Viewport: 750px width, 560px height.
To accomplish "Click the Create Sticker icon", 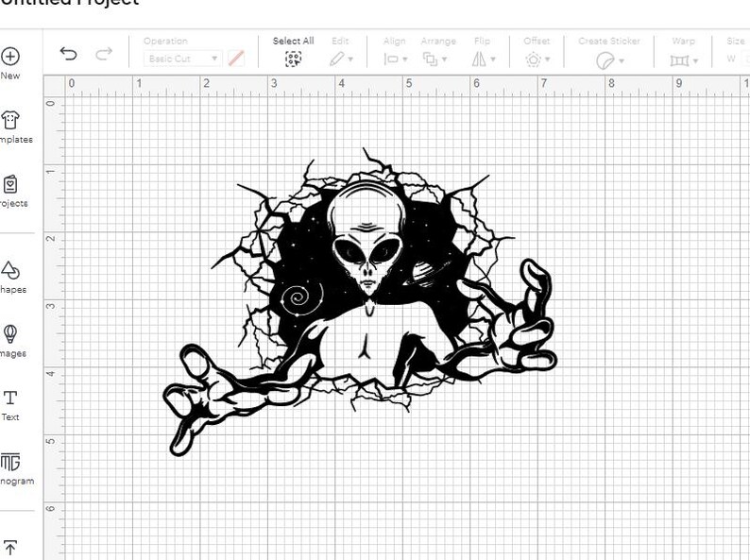I will click(605, 60).
